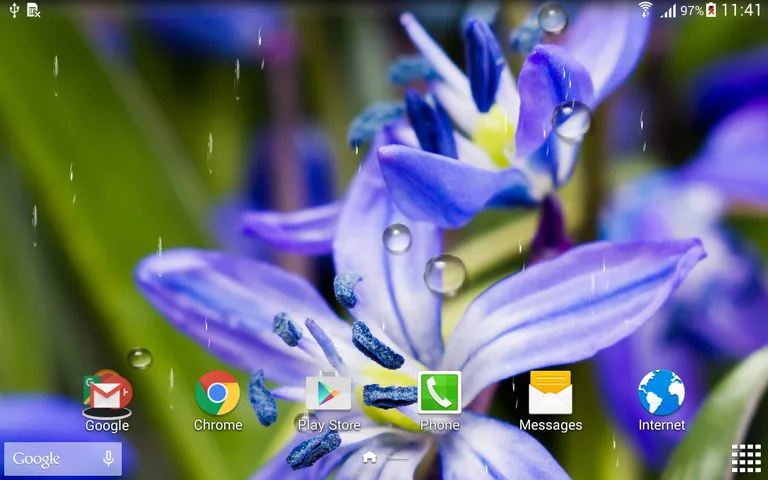Tap the USB connection status icon
768x480 pixels.
pyautogui.click(x=14, y=10)
